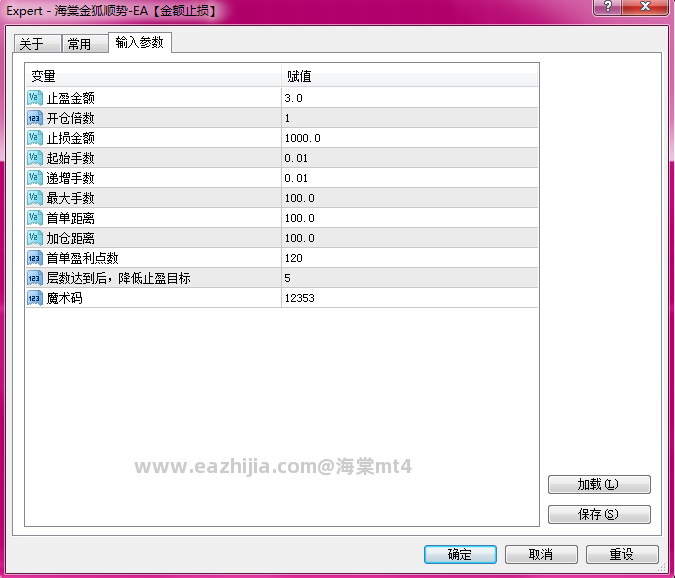Edit the 止盈金额 value 3.0
Screen dimensions: 675x578
[409, 98]
